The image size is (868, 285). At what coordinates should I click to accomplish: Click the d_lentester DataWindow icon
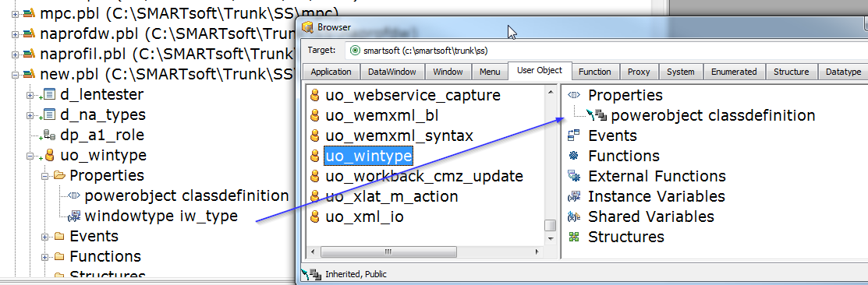click(x=48, y=95)
